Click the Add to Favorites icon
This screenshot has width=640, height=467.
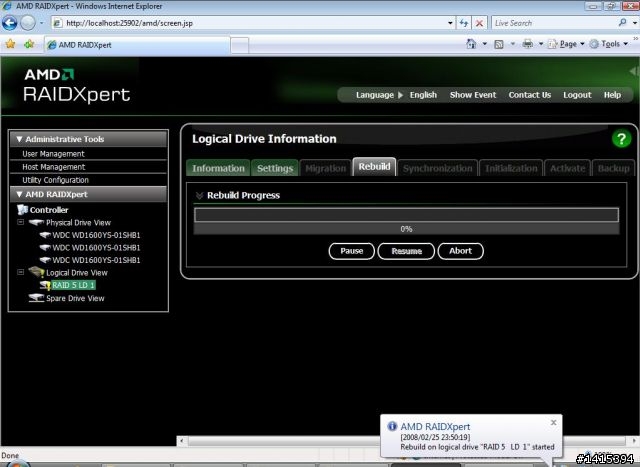[29, 44]
